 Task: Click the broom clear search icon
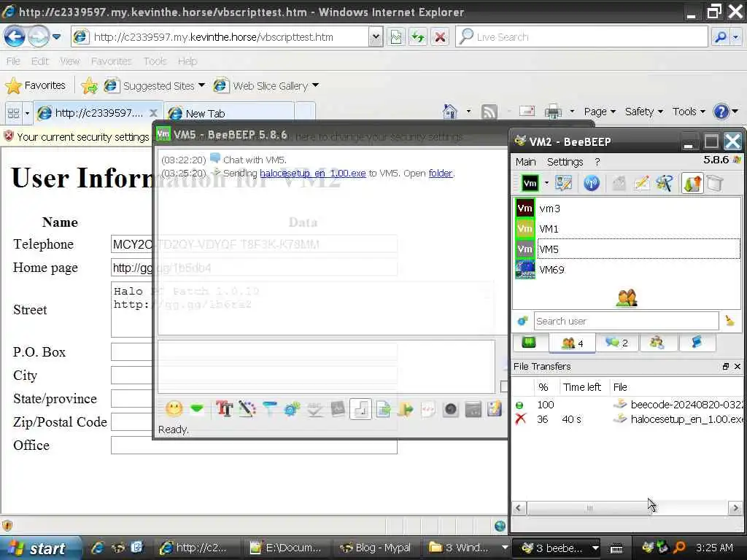729,321
